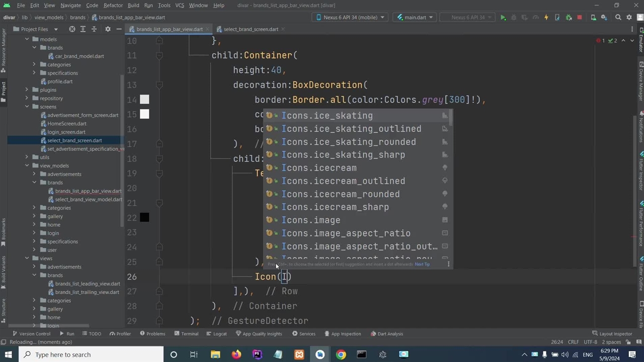Open Project panel gear options

(108, 29)
